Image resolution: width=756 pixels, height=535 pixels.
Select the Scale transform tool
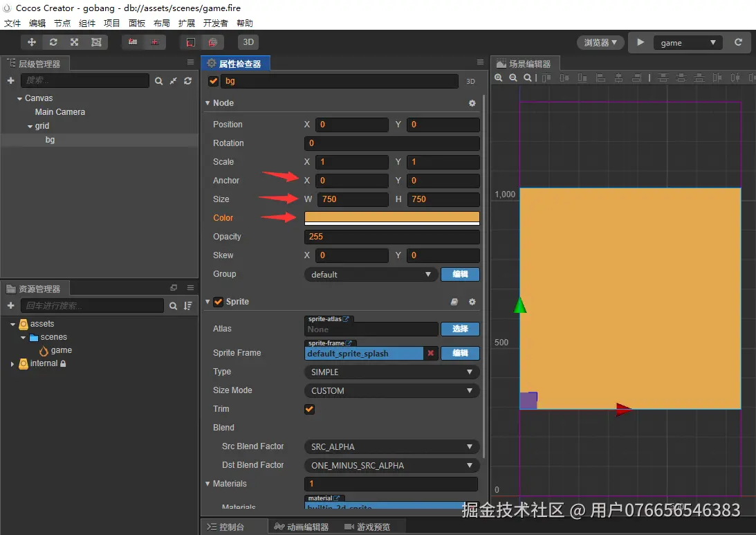[74, 42]
